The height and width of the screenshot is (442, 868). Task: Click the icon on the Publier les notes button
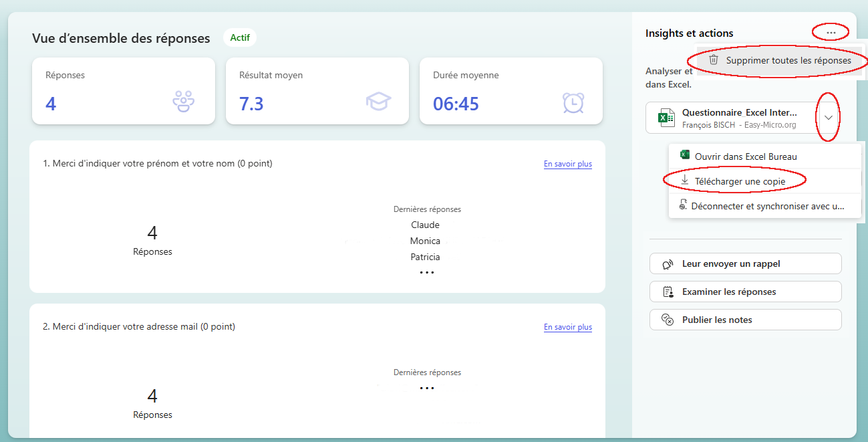pyautogui.click(x=668, y=320)
